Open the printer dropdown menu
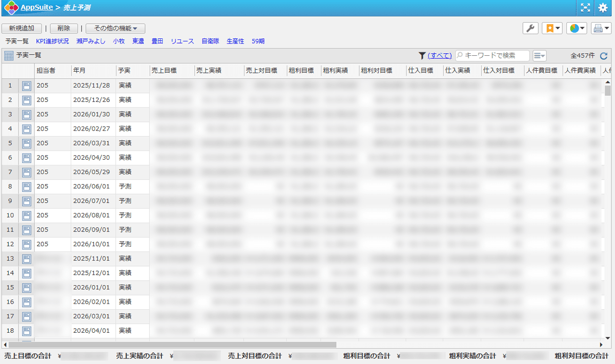The height and width of the screenshot is (364, 615). pos(601,29)
